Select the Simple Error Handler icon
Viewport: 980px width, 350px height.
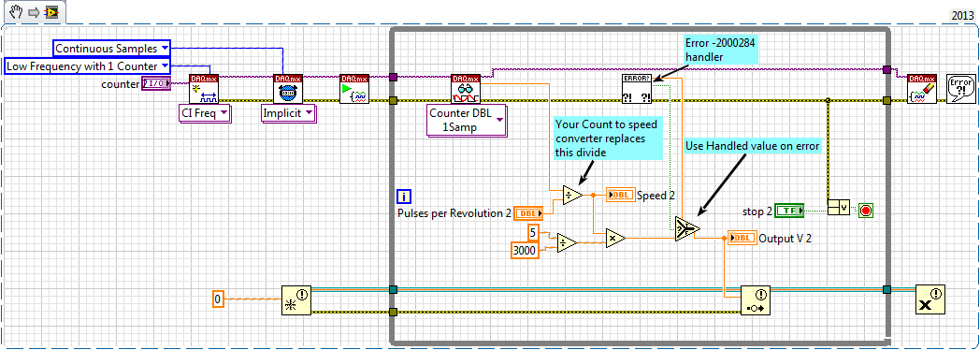click(x=960, y=89)
